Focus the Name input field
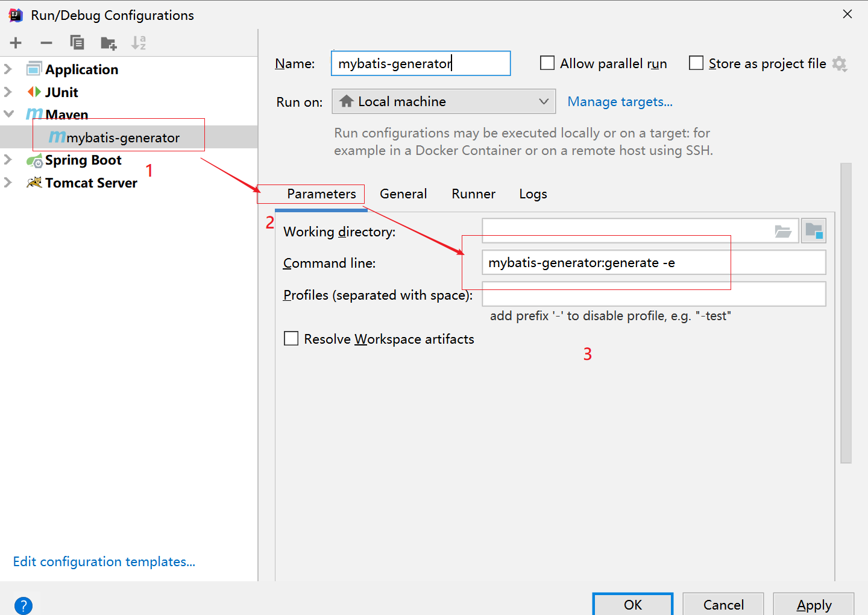 [421, 63]
